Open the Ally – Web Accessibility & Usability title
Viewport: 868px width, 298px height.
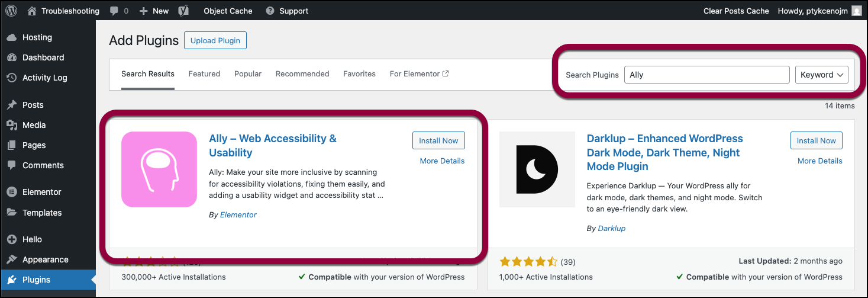click(x=273, y=146)
